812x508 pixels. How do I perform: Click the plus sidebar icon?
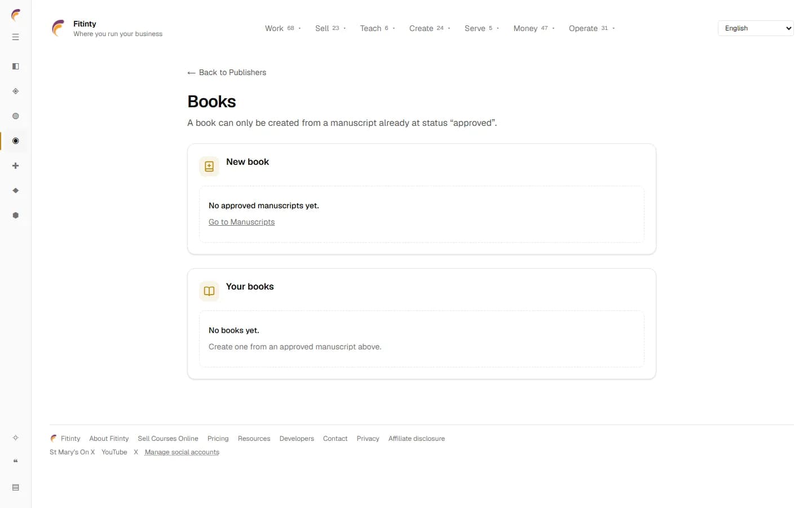[x=16, y=166]
